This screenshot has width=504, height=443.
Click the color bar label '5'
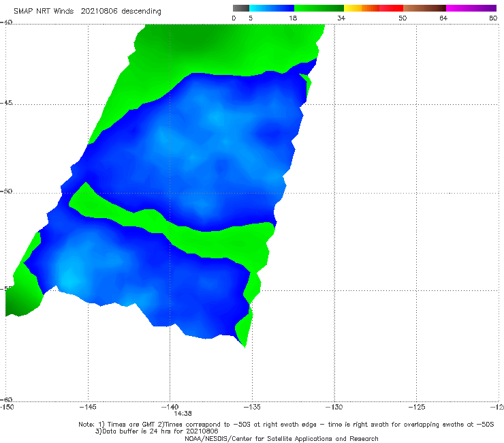tap(251, 18)
